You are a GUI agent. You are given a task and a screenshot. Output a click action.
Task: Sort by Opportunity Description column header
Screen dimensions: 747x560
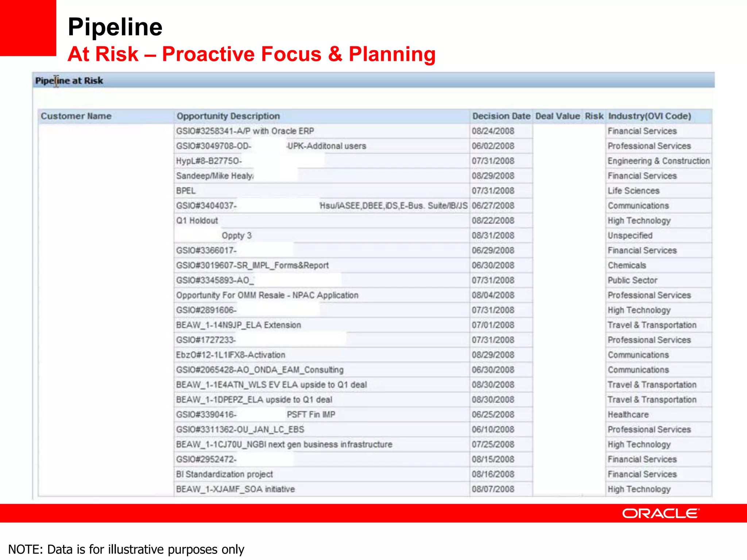[228, 116]
